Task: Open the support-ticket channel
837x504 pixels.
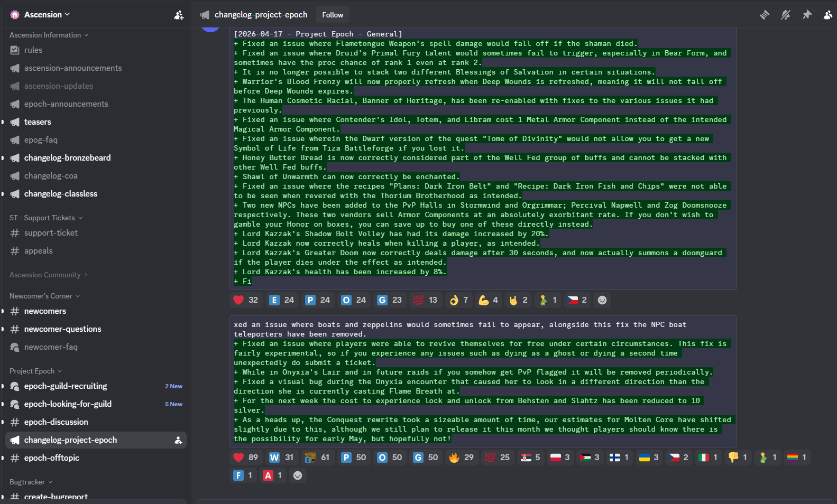Action: (x=96, y=233)
